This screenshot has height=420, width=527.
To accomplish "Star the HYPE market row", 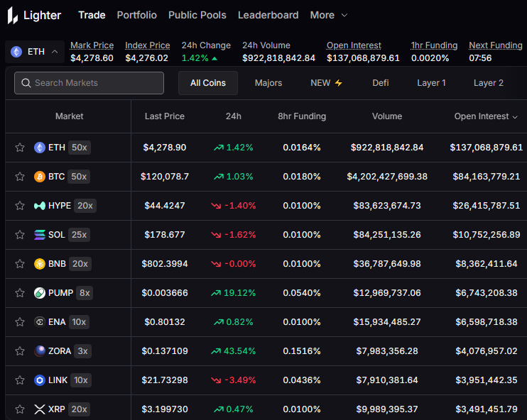I will pos(20,206).
